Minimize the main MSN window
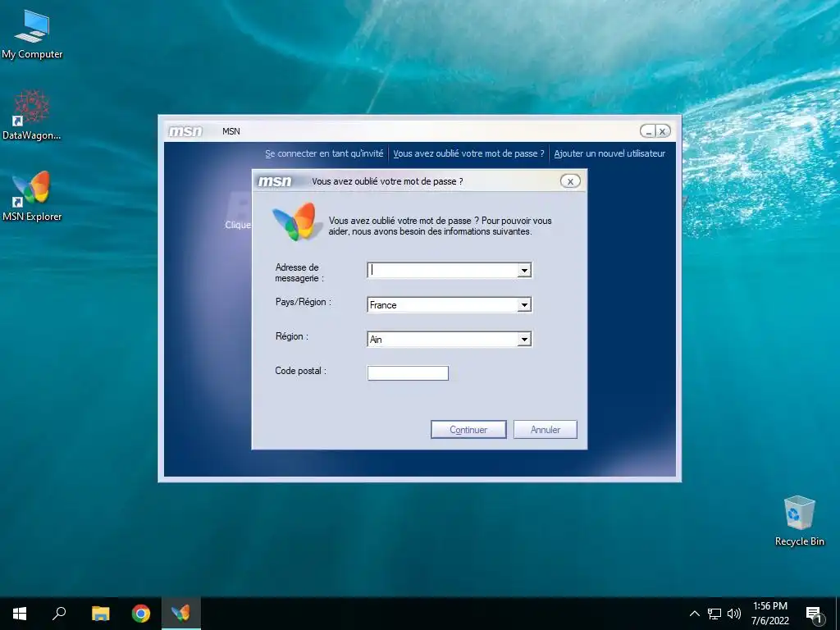Viewport: 840px width, 630px height. pos(648,131)
